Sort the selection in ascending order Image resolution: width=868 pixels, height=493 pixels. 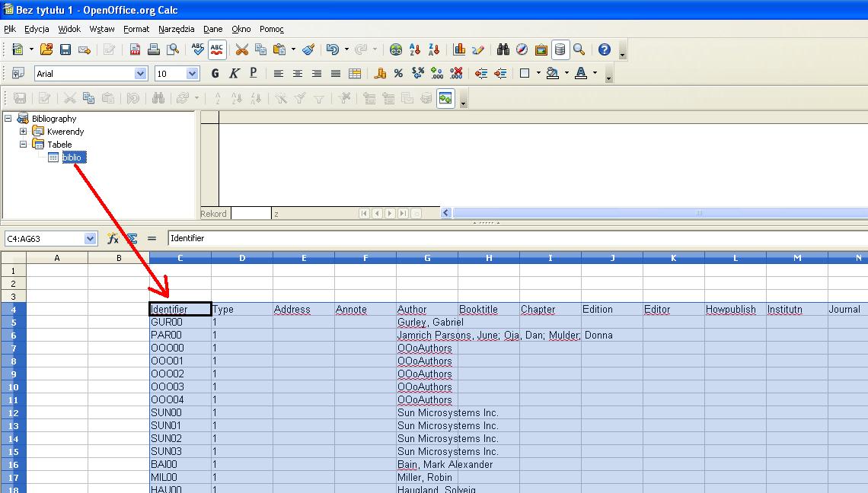coord(415,49)
